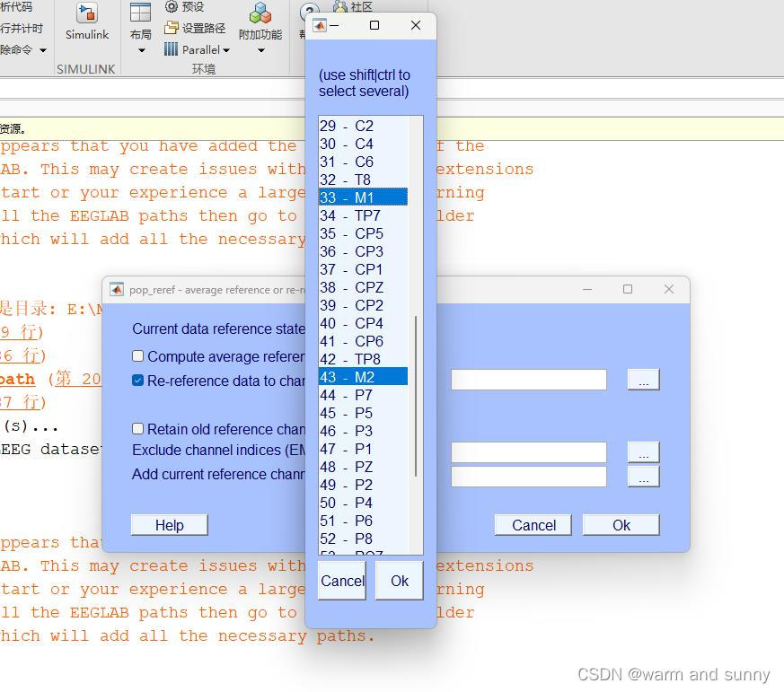This screenshot has width=784, height=692.
Task: Select channel 37 - CP1
Action: click(x=364, y=269)
